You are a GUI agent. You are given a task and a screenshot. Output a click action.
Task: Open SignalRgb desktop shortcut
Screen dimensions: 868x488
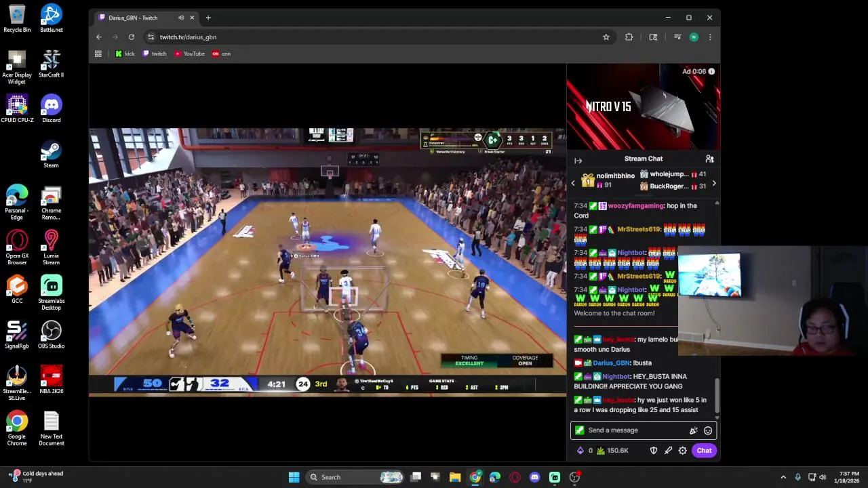pos(17,335)
